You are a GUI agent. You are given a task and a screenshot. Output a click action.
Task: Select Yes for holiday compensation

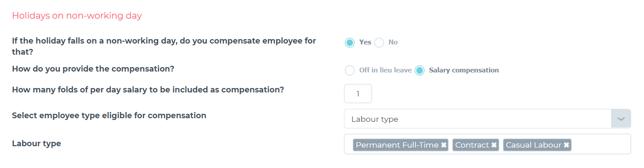click(x=350, y=43)
